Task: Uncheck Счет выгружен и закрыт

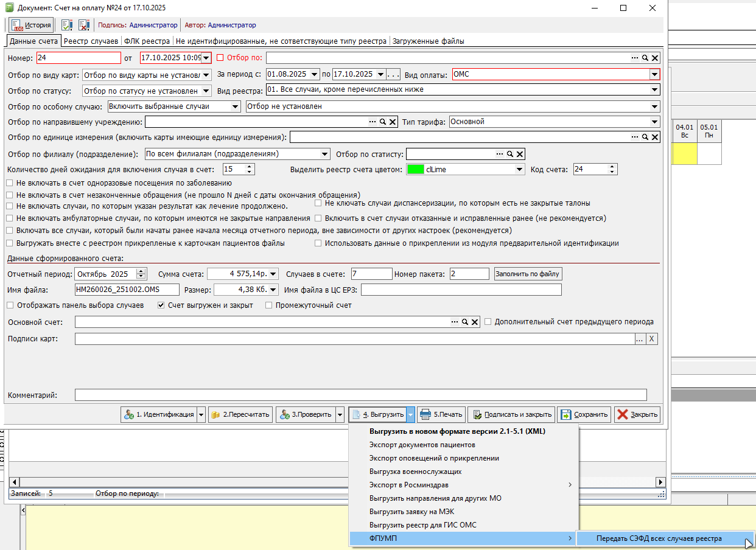Action: (x=161, y=305)
